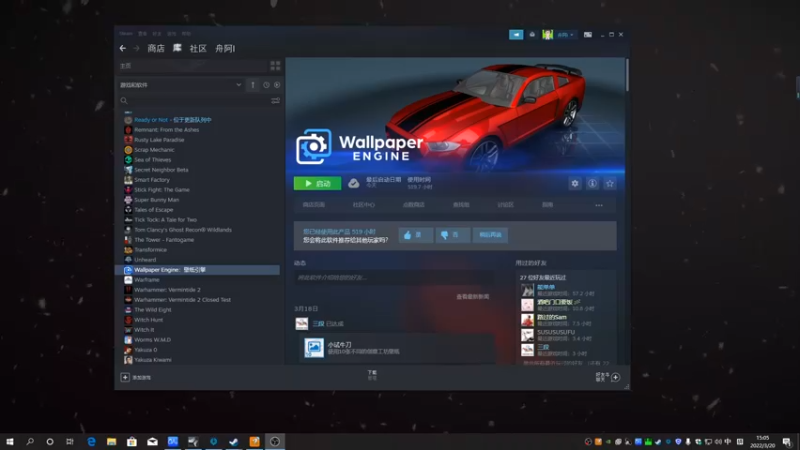Open Microsoft Edge from taskbar
The width and height of the screenshot is (800, 450).
pyautogui.click(x=91, y=442)
